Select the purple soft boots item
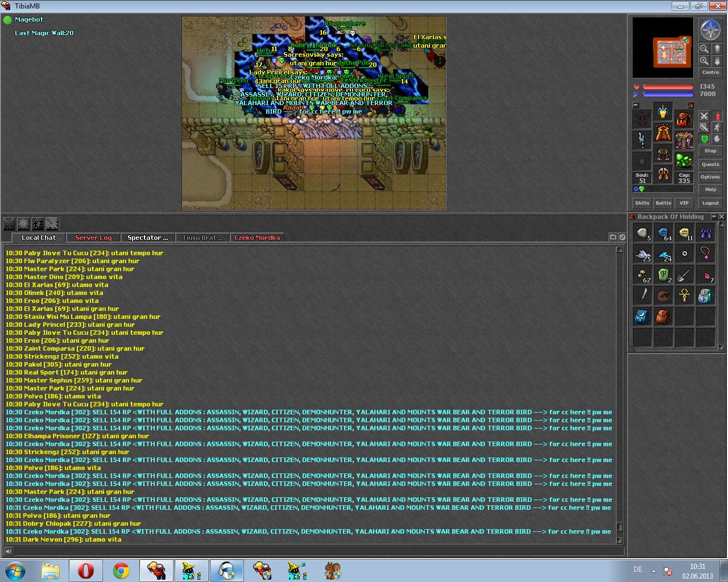This screenshot has width=728, height=582. click(705, 234)
